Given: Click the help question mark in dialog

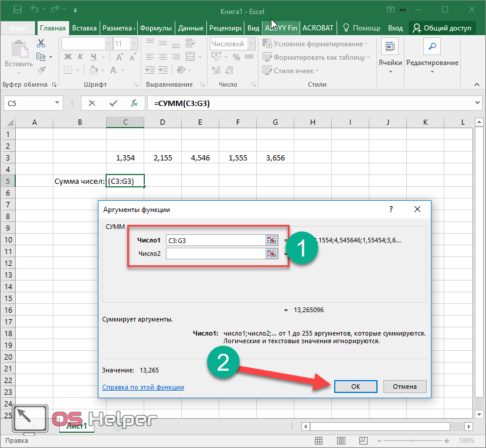Looking at the screenshot, I should tap(391, 209).
